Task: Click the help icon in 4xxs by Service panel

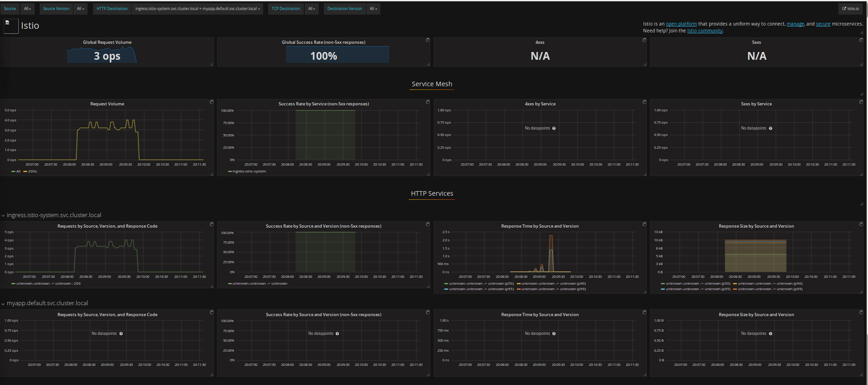Action: point(554,128)
